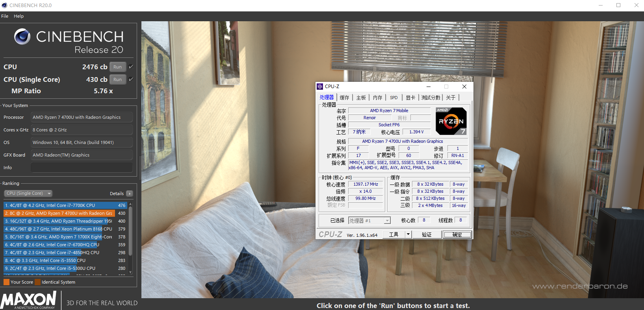Click the 确定 button in CPU-Z
Screen dimensions: 644x310
pyautogui.click(x=457, y=234)
